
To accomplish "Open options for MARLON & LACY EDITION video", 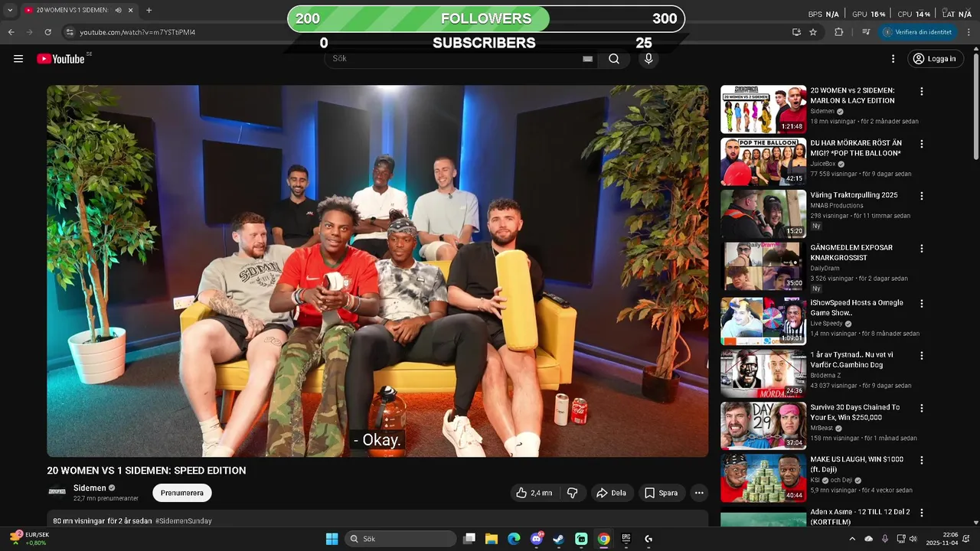I will point(922,91).
